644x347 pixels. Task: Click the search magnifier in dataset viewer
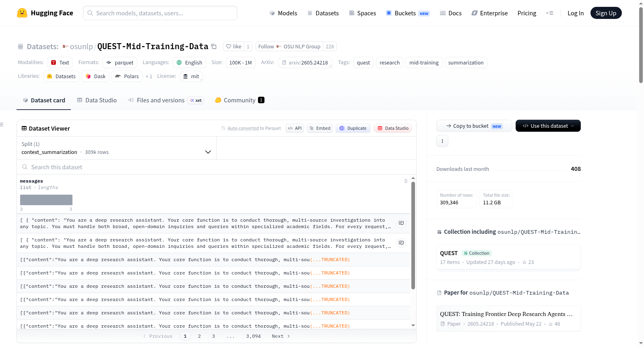25,167
